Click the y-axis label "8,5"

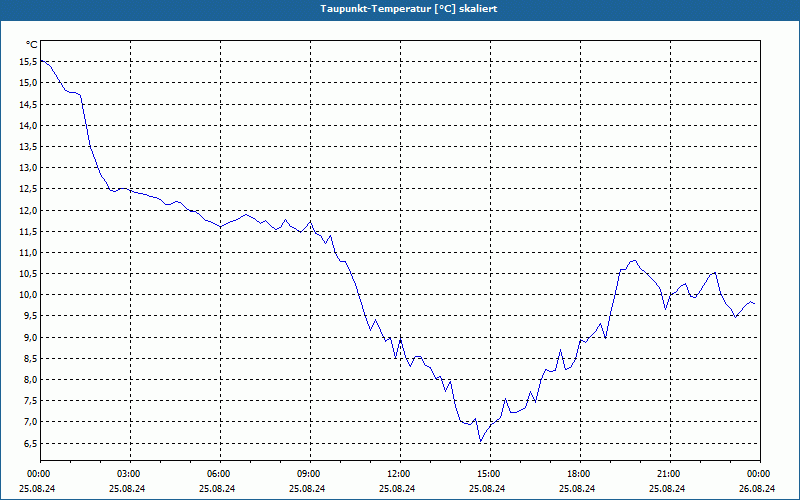point(30,359)
